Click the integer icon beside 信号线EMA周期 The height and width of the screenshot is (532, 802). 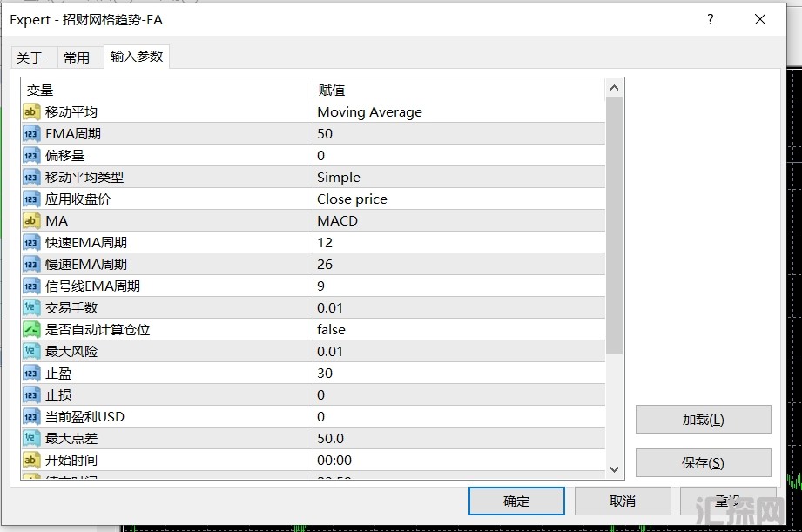(x=30, y=286)
